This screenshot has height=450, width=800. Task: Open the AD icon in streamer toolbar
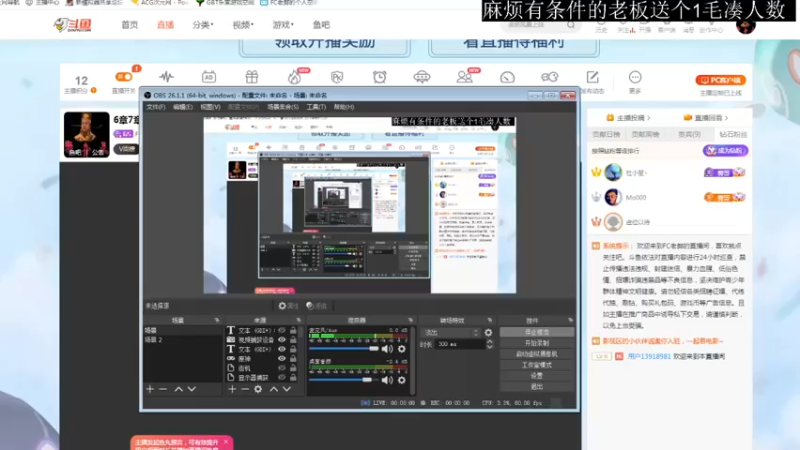pyautogui.click(x=209, y=77)
